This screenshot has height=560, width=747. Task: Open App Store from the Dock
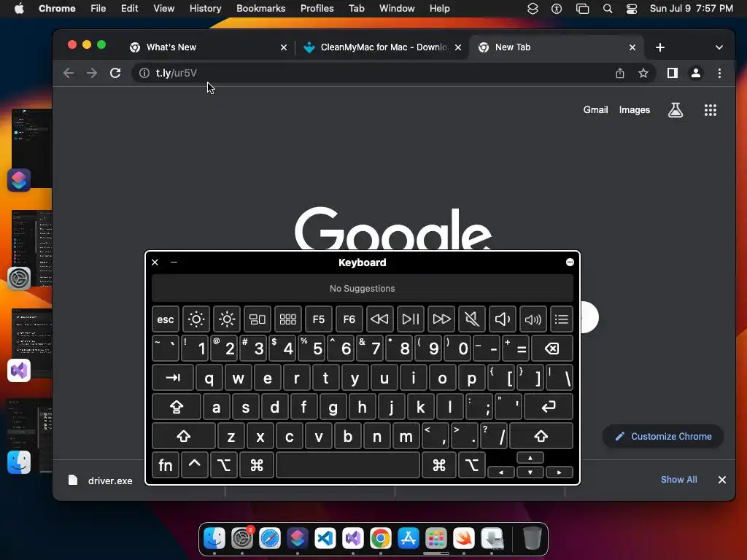(x=409, y=538)
